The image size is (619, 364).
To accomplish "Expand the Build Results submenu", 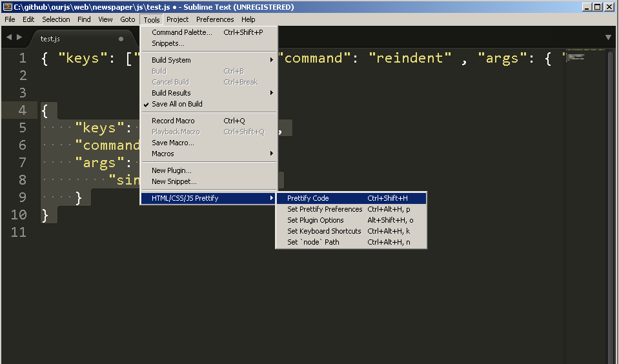I will pos(209,93).
